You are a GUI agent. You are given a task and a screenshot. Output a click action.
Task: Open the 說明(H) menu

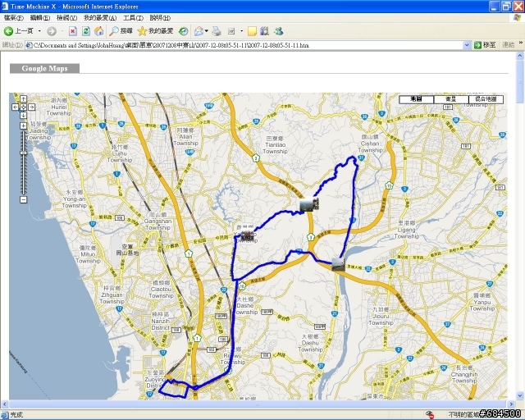[160, 18]
